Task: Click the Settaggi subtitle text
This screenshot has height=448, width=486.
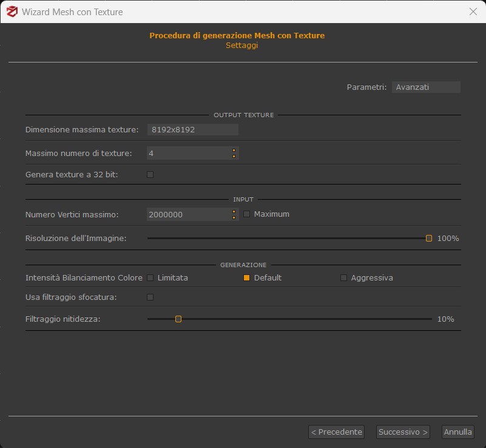Action: (x=241, y=46)
